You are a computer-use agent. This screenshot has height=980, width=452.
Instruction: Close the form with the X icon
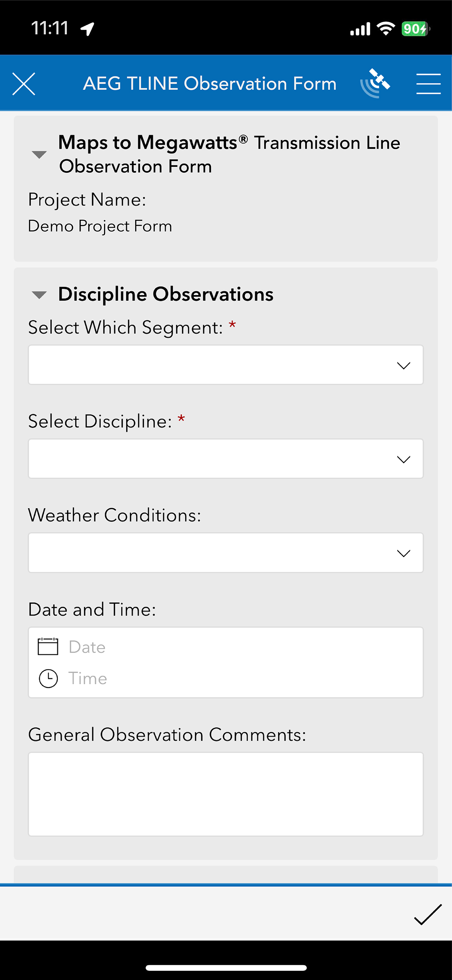[x=23, y=84]
